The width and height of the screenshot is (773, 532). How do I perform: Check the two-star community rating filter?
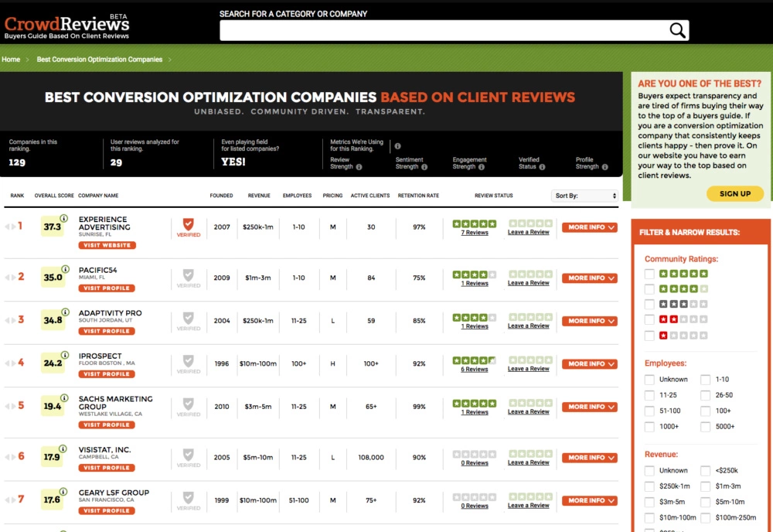coord(649,319)
